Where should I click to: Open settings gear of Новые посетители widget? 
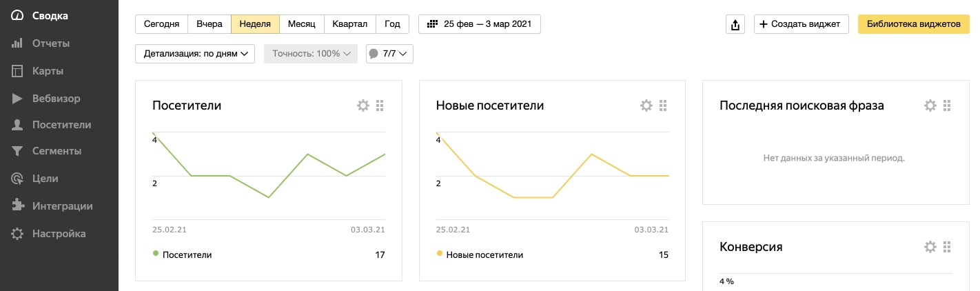pos(646,106)
